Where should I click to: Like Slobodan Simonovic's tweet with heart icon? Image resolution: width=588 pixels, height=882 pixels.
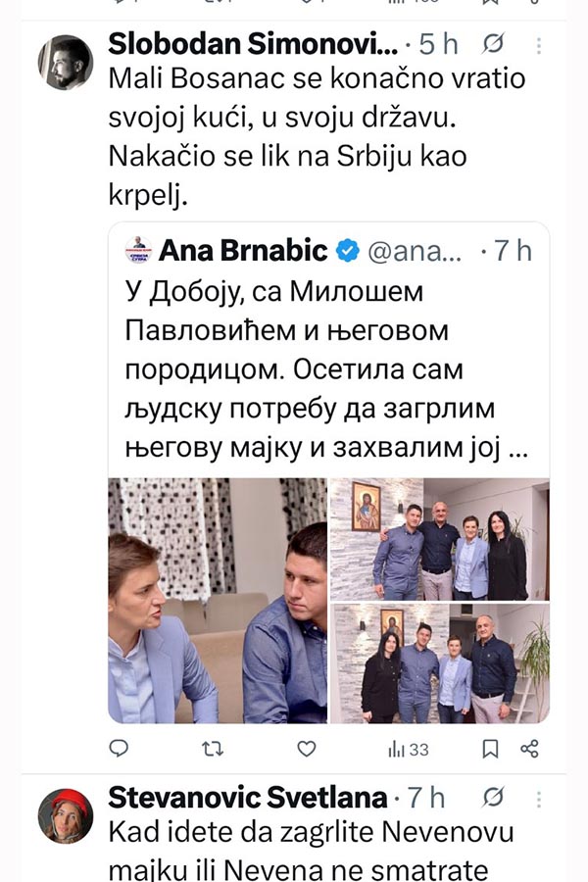click(x=307, y=749)
